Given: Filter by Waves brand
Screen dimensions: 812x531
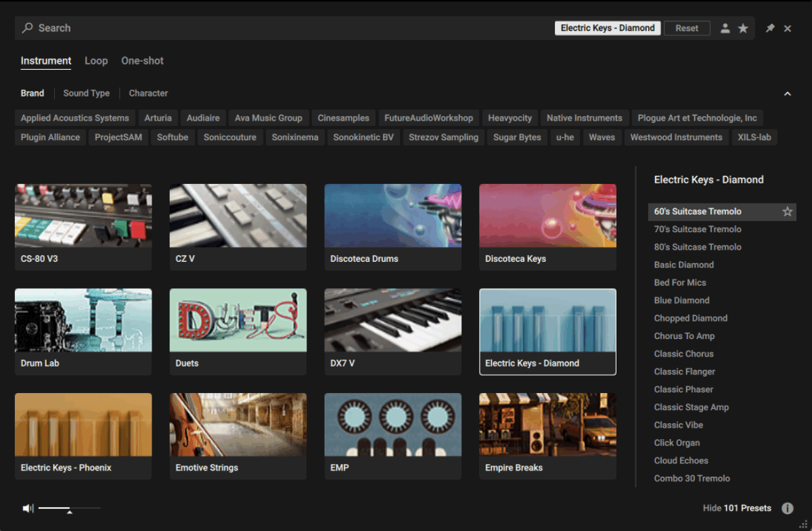Looking at the screenshot, I should point(602,137).
